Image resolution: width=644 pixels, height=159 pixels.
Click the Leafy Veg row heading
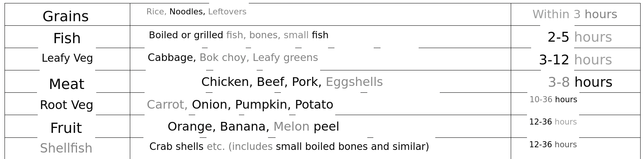pos(67,58)
